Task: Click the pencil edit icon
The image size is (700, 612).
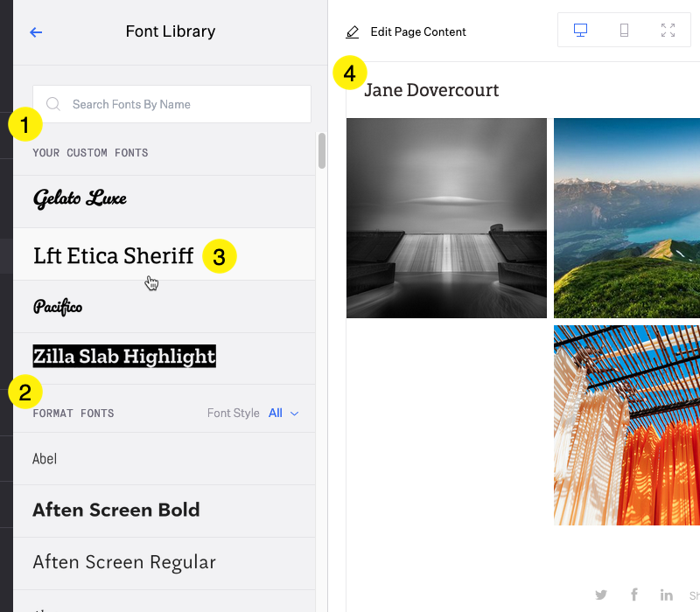Action: (x=353, y=32)
